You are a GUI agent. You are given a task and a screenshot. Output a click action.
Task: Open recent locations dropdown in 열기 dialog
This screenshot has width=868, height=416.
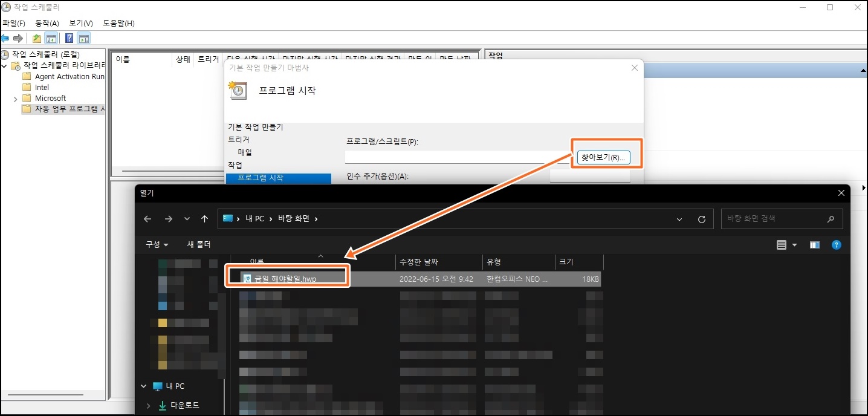[x=187, y=219]
